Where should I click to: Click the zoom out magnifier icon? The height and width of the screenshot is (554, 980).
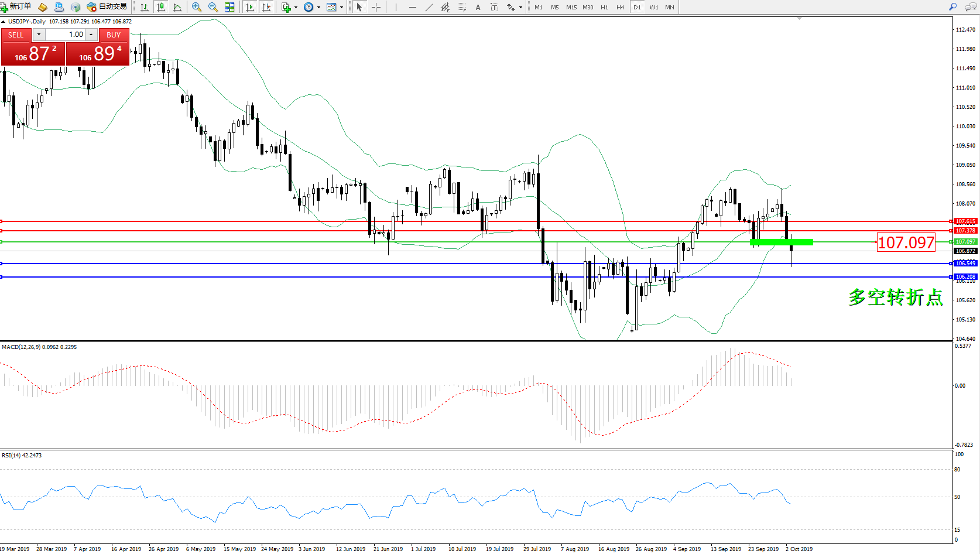tap(213, 7)
